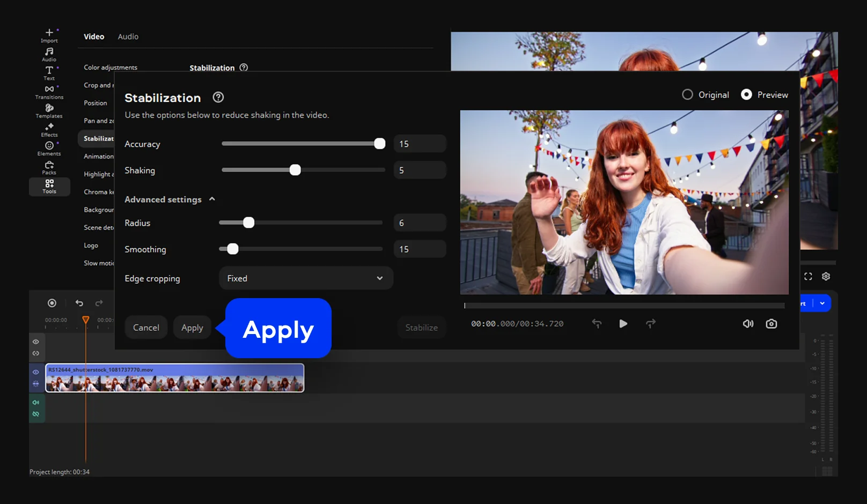Toggle the upper track's eye icon
Screen dimensions: 867x504
pyautogui.click(x=36, y=342)
